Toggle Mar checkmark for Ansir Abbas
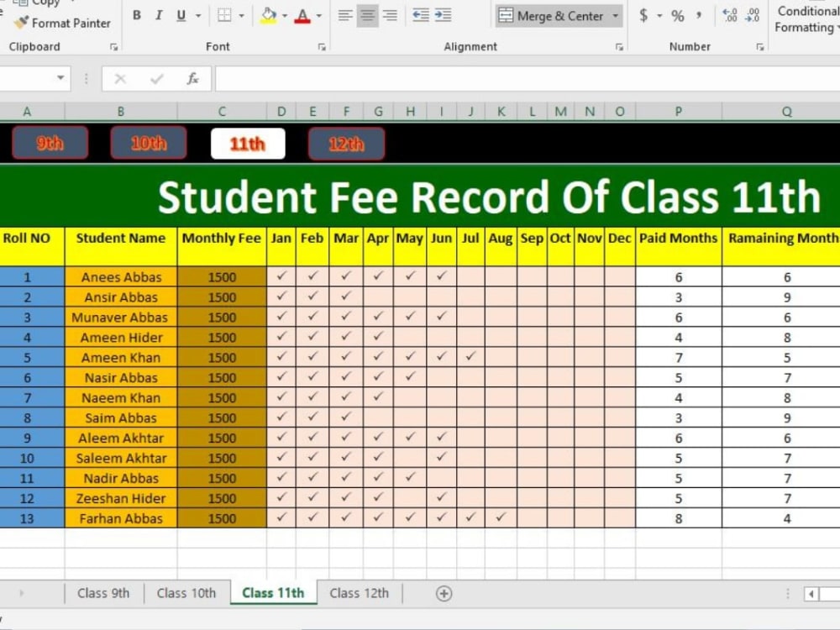 pos(346,297)
